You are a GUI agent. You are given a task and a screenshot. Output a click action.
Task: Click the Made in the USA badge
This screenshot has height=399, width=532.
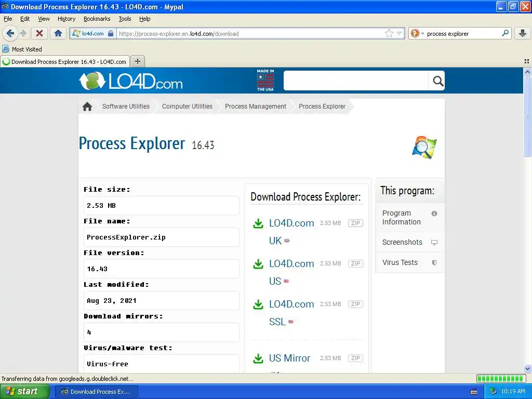point(265,80)
